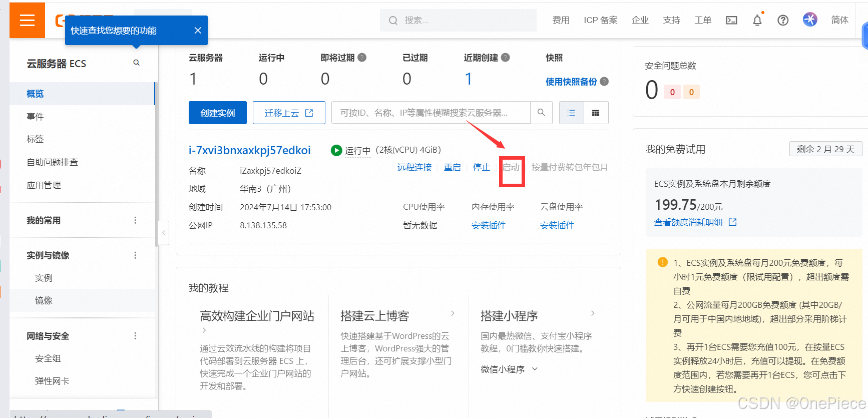Collapse the left sidebar with arrow handle
The image size is (868, 418).
[x=163, y=233]
